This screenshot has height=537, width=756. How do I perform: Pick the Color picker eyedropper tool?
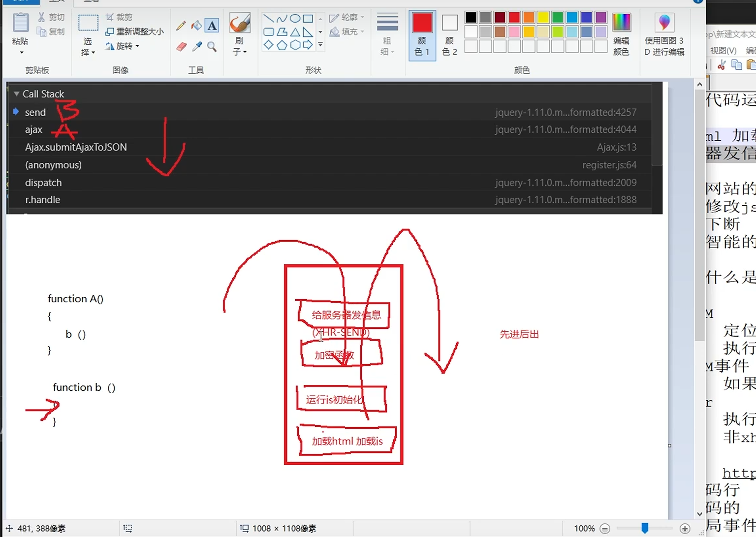coord(197,47)
